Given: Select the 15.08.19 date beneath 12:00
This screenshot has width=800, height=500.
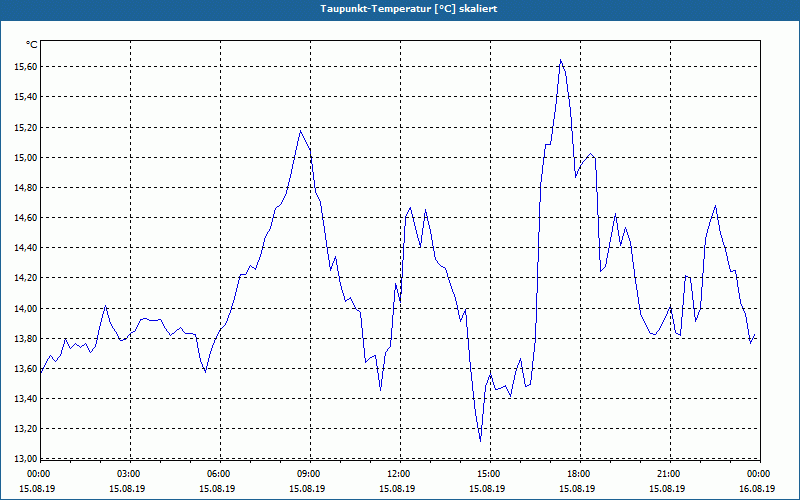Looking at the screenshot, I should pos(397,488).
